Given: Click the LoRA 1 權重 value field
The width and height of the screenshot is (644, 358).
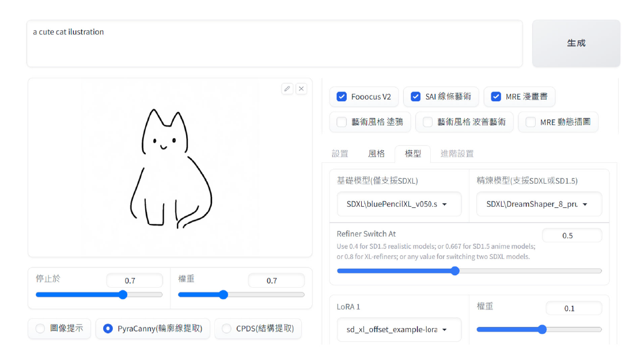Looking at the screenshot, I should pyautogui.click(x=572, y=309).
